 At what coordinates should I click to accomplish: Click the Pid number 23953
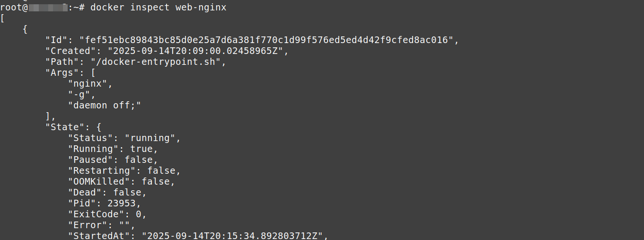124,203
